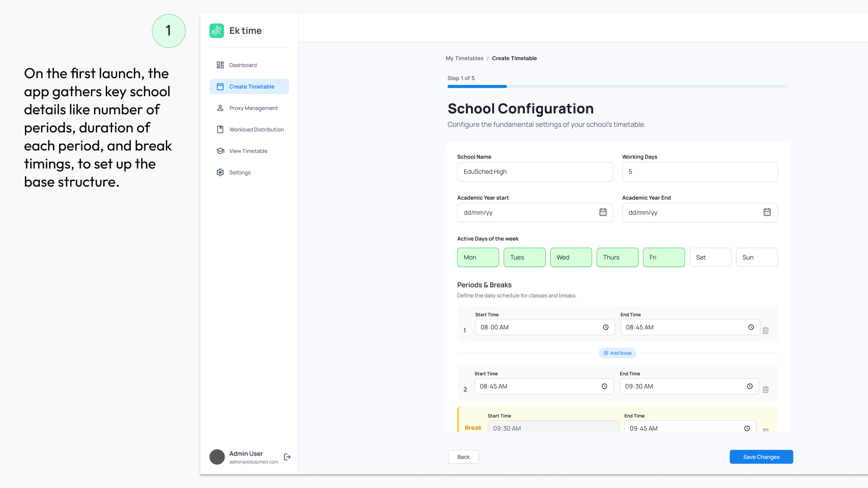
Task: Click admin@edusched.com email text
Action: (254, 462)
